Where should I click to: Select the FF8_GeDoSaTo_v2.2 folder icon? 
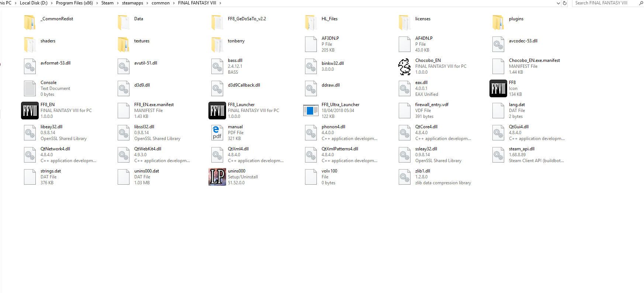click(217, 22)
